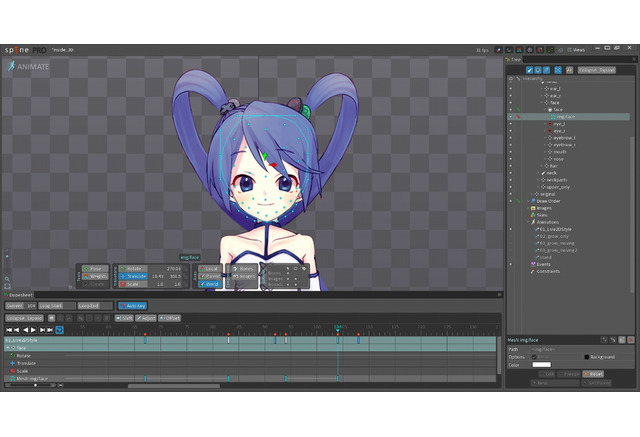Image resolution: width=640 pixels, height=437 pixels.
Task: Play animation backward
Action: (26, 330)
